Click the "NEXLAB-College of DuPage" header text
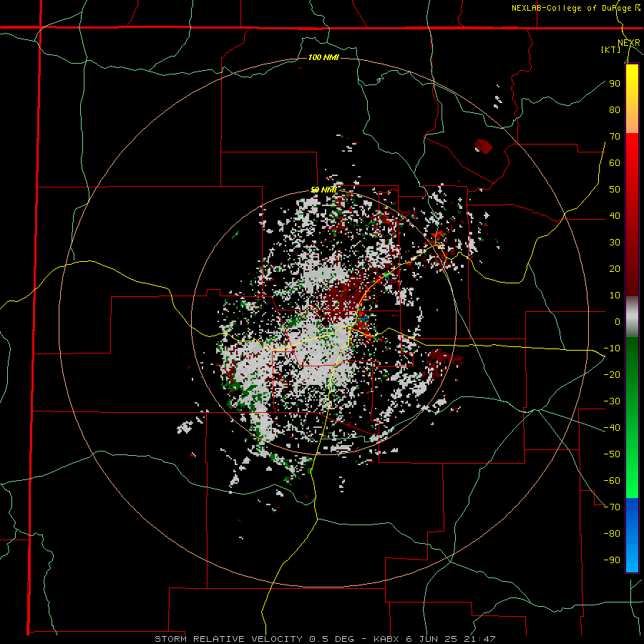The width and height of the screenshot is (644, 644). tap(571, 8)
